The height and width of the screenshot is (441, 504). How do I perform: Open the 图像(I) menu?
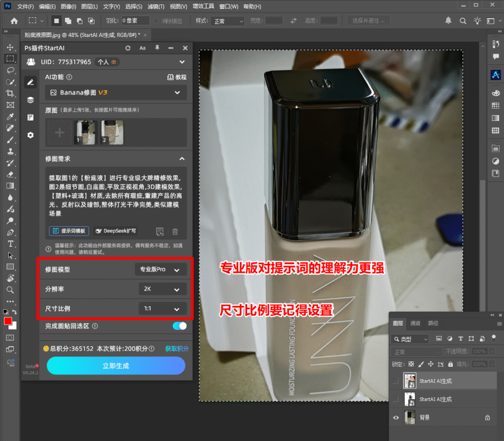point(68,6)
